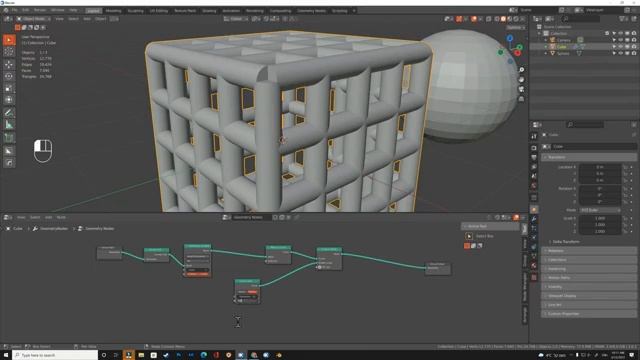Open the File menu
This screenshot has width=640, height=360.
coord(15,10)
